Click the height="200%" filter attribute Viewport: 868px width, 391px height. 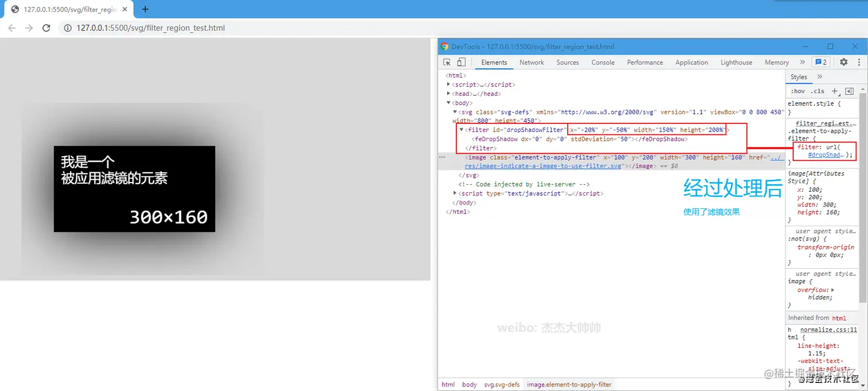point(702,130)
